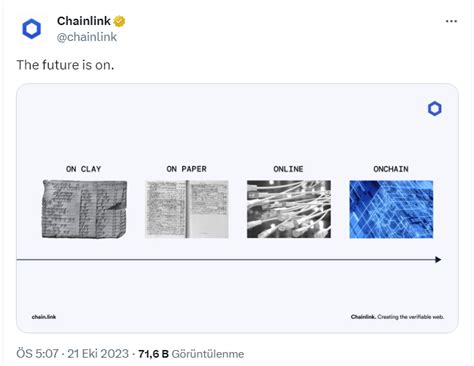Click the hexagon logo inside the image

[x=435, y=109]
